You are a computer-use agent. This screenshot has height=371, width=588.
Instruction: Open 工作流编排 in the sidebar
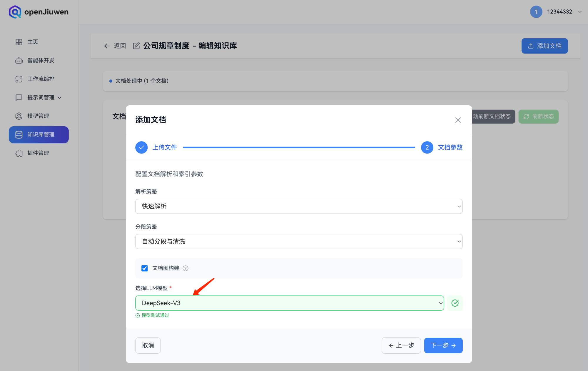41,79
